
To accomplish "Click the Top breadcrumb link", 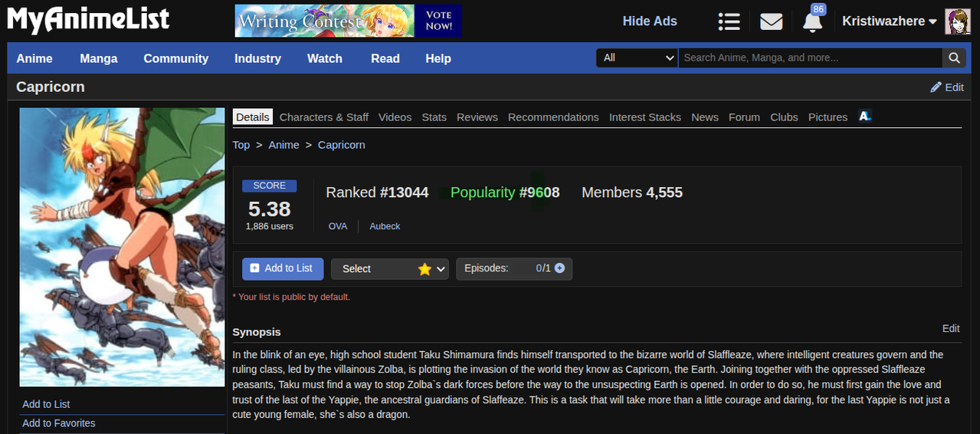I will [241, 144].
